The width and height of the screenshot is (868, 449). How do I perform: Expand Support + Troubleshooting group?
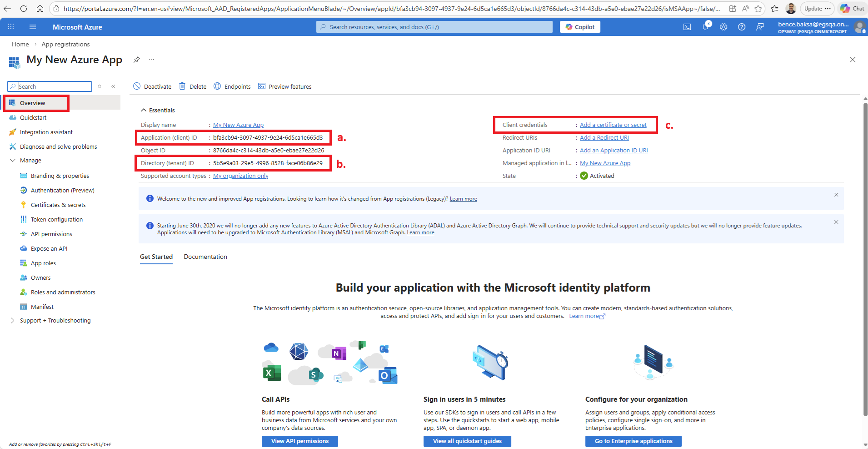click(13, 321)
